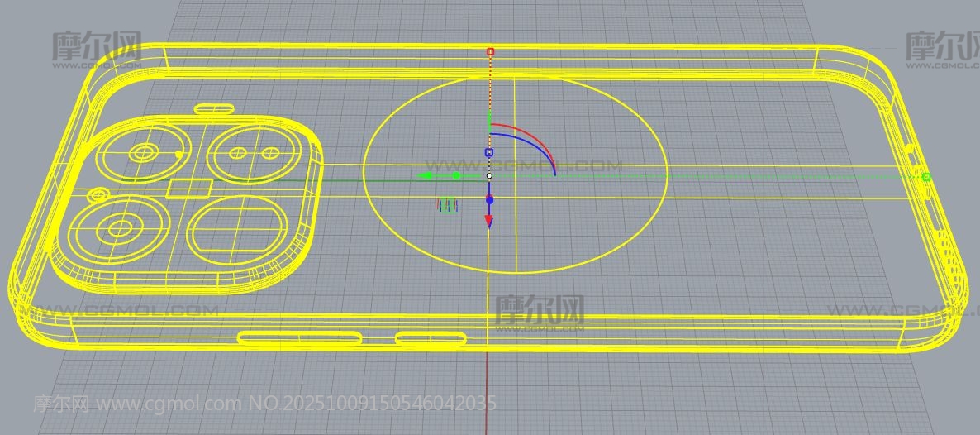Click the small axis plane indicator icon
This screenshot has width=980, height=435.
tap(447, 205)
